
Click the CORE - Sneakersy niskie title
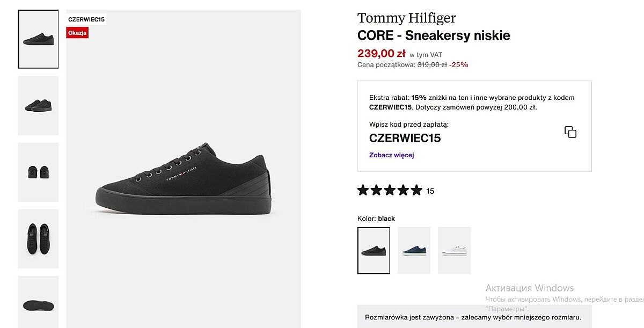tap(434, 36)
